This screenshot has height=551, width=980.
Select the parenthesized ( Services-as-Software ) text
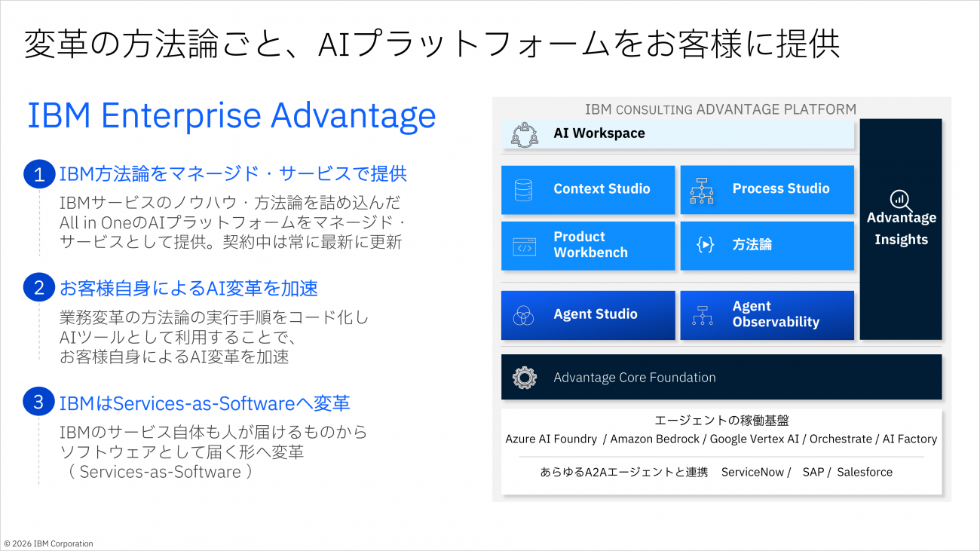click(161, 472)
